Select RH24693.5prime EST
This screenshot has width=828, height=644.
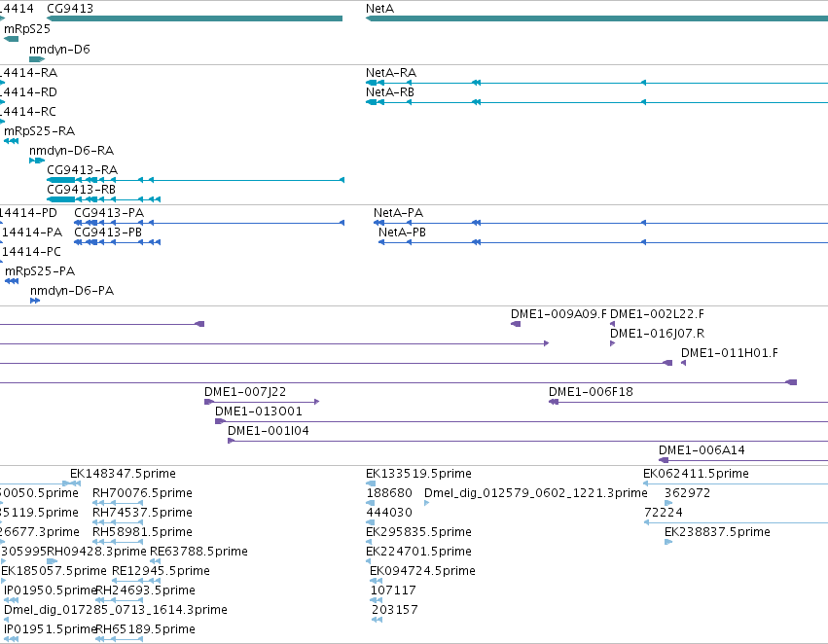coord(119,600)
